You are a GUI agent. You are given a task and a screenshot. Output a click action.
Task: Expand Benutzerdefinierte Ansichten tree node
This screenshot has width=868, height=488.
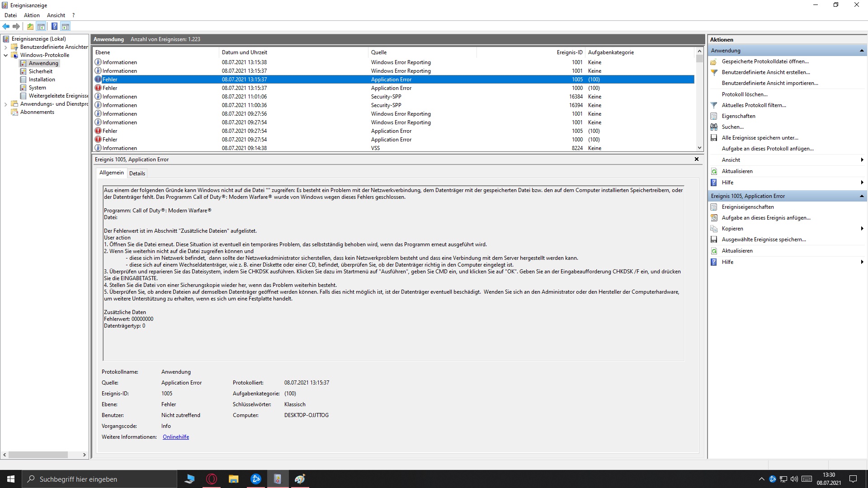pyautogui.click(x=5, y=47)
